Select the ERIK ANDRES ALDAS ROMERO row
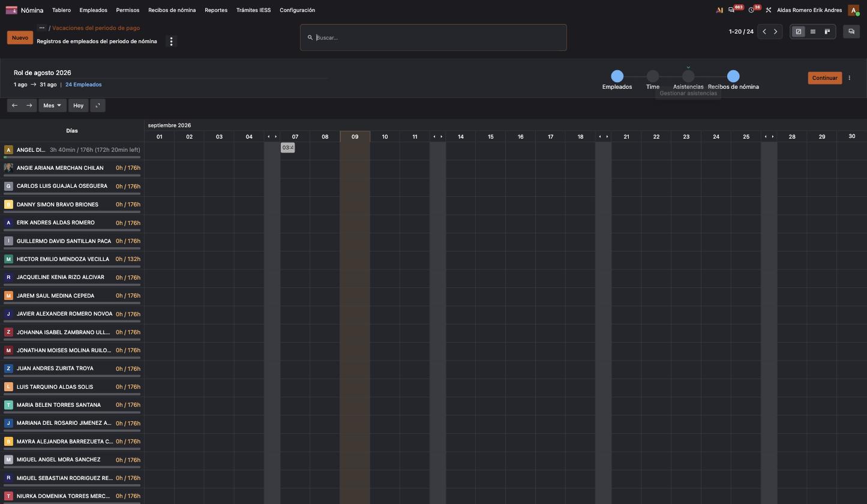 72,224
